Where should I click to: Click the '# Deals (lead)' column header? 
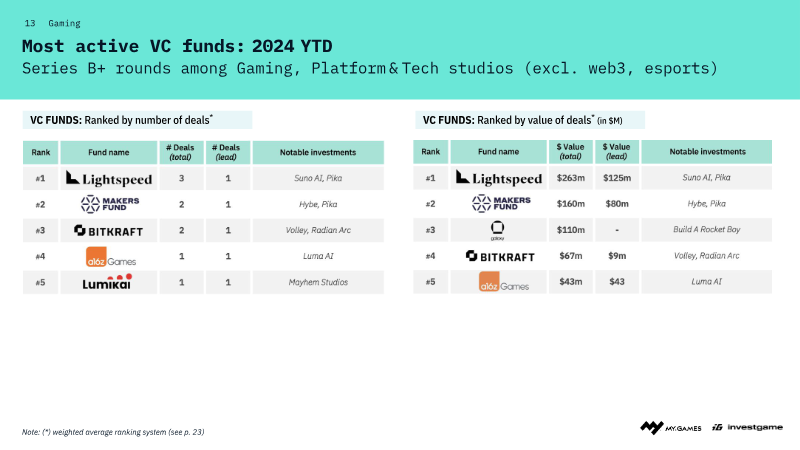click(x=227, y=152)
